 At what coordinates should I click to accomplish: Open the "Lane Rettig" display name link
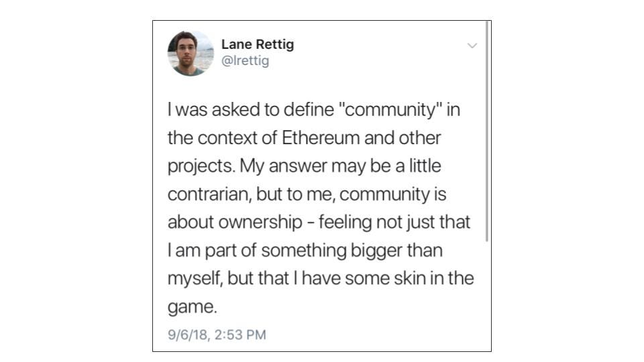pos(258,44)
